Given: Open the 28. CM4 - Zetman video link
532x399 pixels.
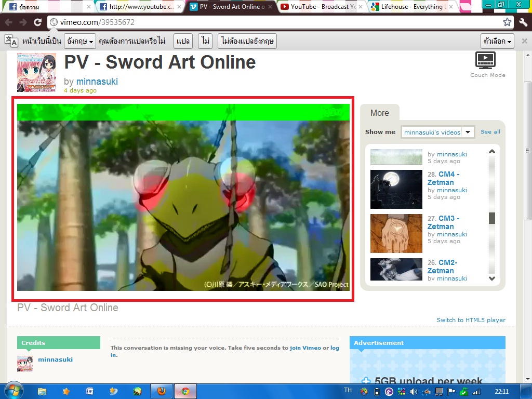Looking at the screenshot, I should (x=444, y=178).
